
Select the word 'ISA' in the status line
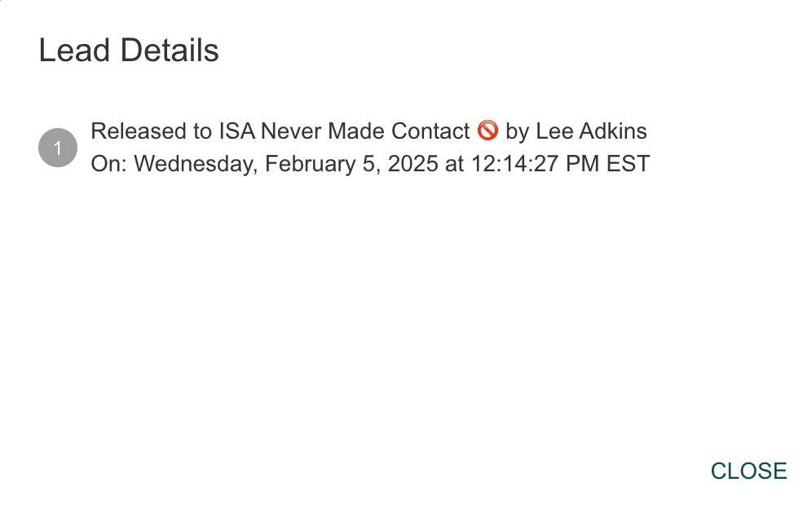point(237,131)
